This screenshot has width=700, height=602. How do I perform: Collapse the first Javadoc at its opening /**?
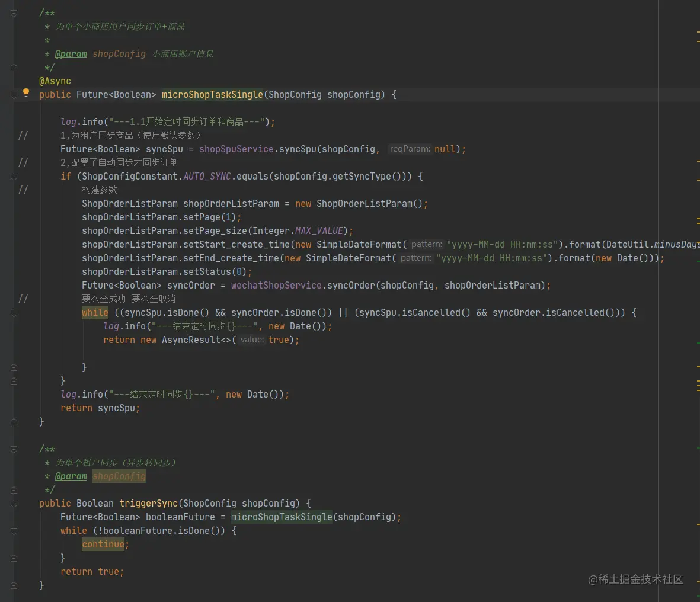pyautogui.click(x=14, y=14)
